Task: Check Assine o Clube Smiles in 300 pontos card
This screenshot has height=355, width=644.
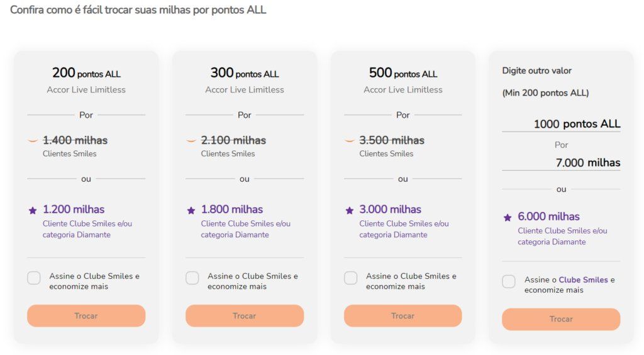Action: click(x=192, y=278)
